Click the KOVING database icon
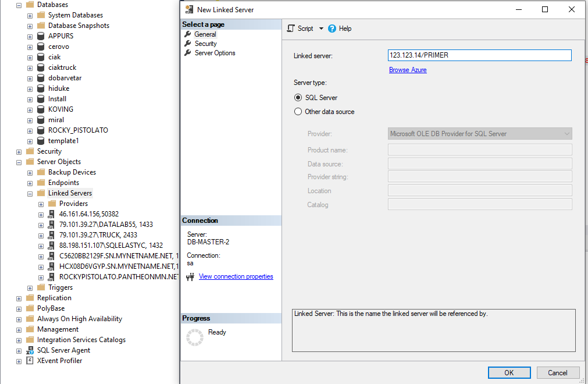588x384 pixels. tap(41, 110)
